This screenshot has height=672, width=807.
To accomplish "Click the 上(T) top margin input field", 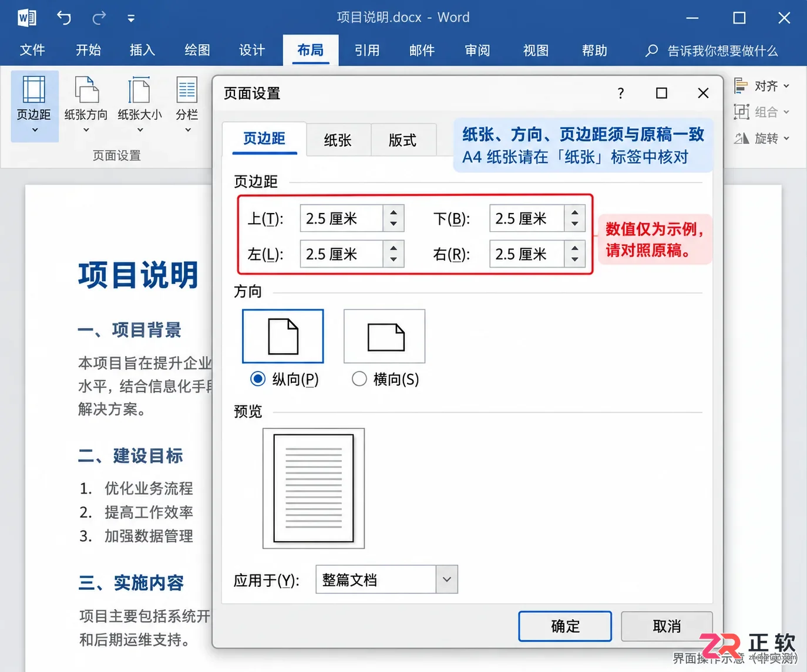I will point(341,219).
